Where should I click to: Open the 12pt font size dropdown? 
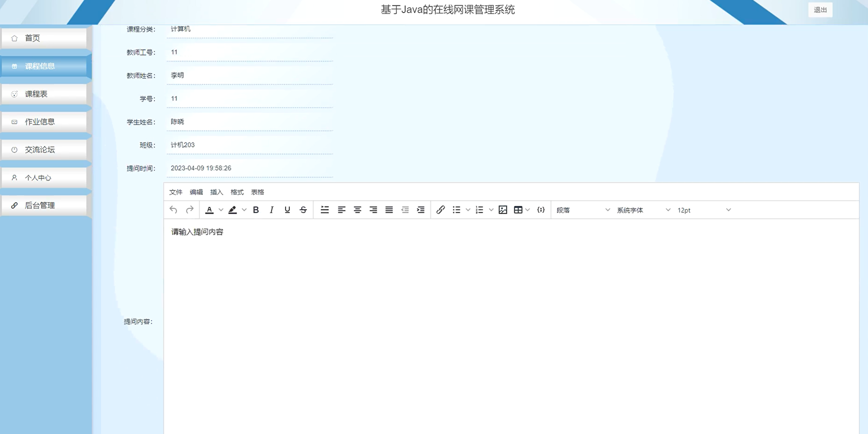click(704, 210)
